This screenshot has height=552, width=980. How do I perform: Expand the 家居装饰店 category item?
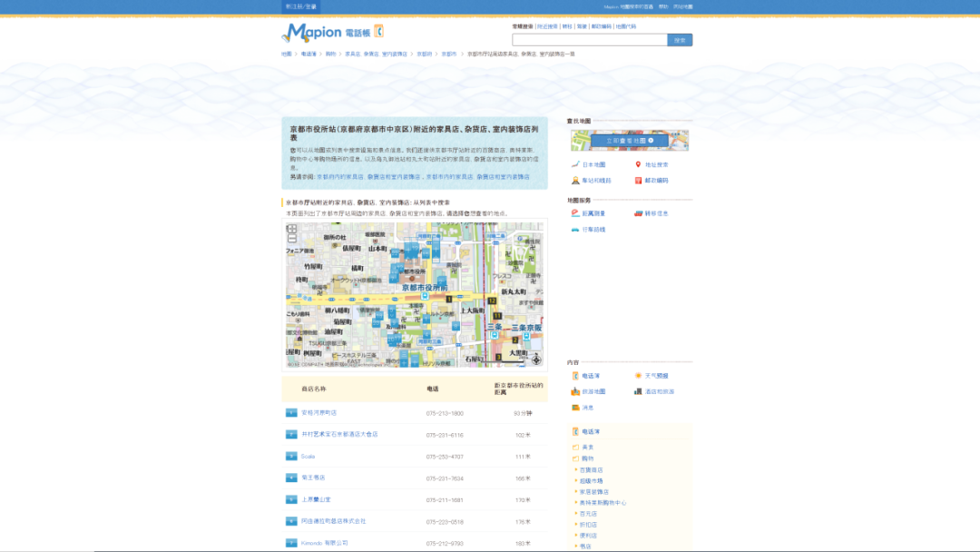coord(593,492)
